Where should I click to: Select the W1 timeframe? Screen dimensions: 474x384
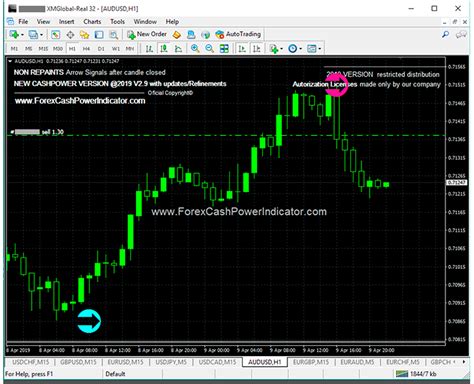(x=116, y=49)
